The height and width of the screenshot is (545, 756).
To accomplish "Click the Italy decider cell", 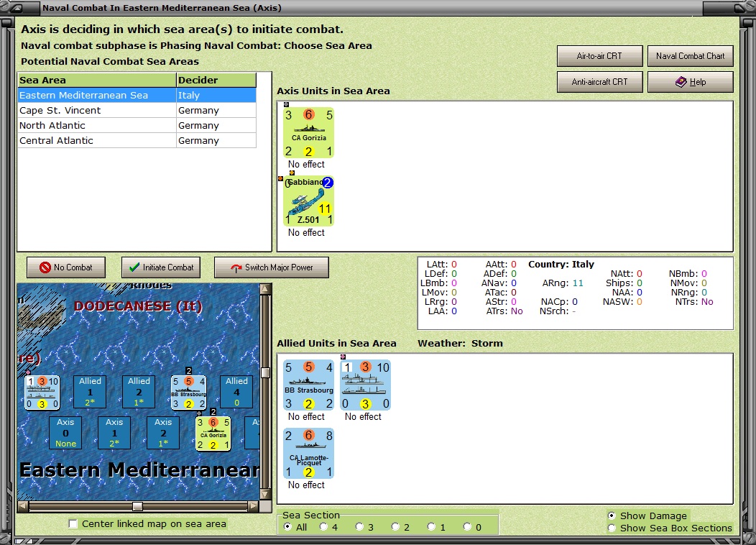I will pyautogui.click(x=216, y=95).
